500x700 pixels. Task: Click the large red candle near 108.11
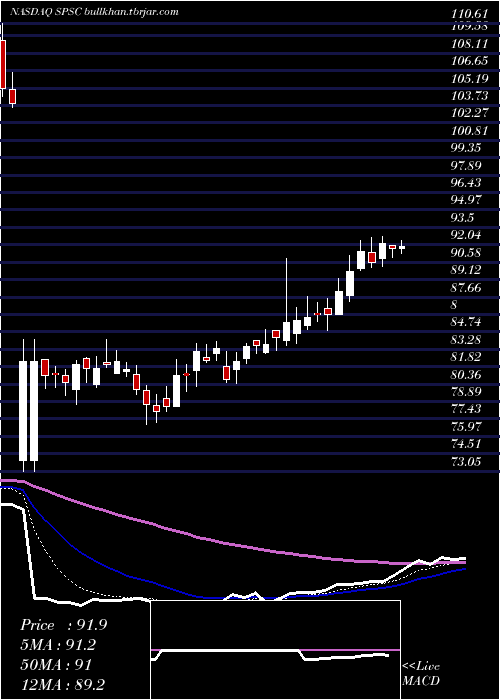3,60
